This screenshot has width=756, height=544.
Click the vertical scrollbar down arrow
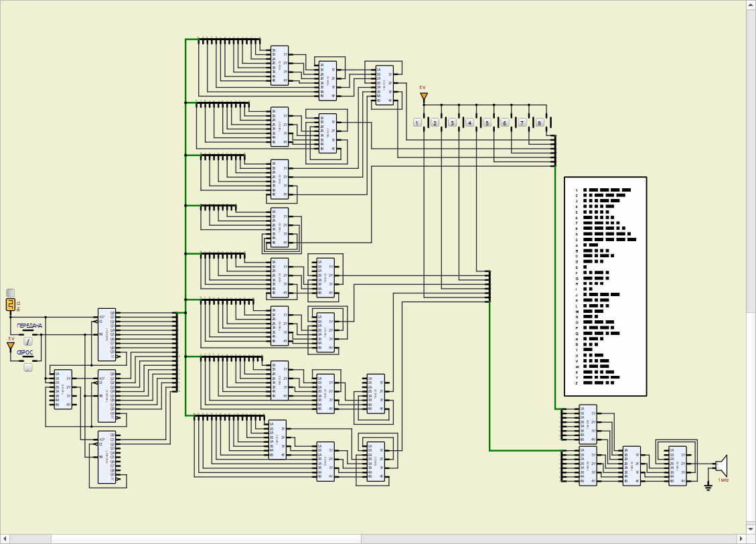751,529
